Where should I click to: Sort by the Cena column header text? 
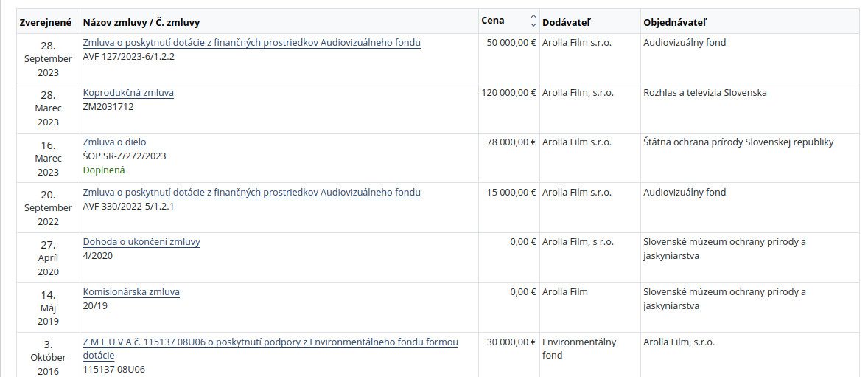coord(493,21)
